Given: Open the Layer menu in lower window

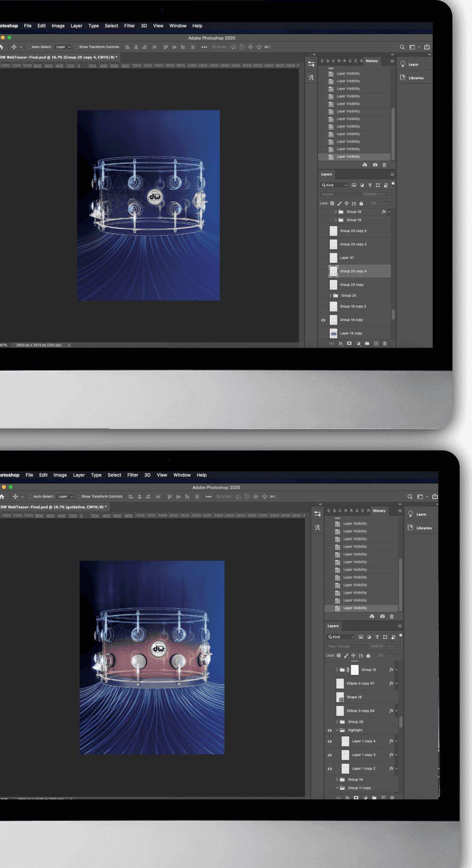Looking at the screenshot, I should 79,475.
